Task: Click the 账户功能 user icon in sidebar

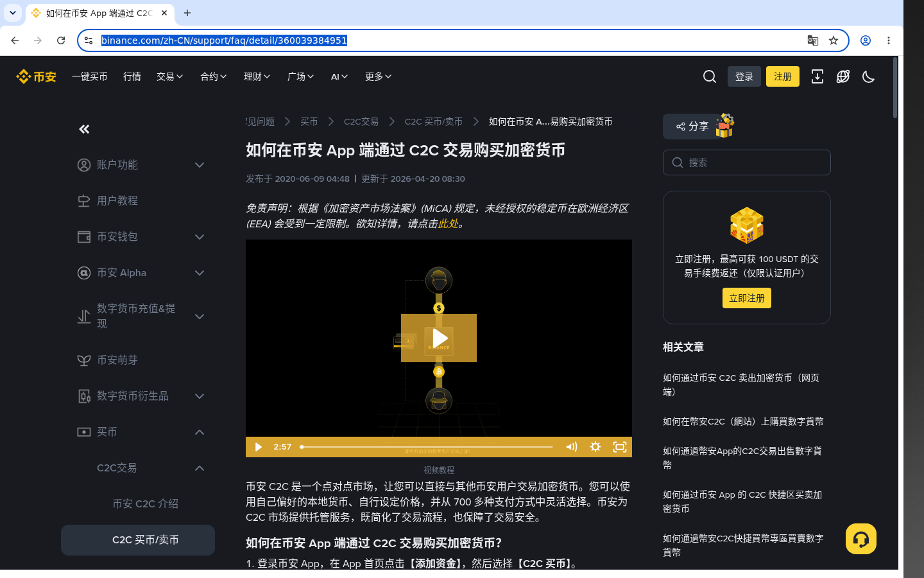Action: [84, 165]
